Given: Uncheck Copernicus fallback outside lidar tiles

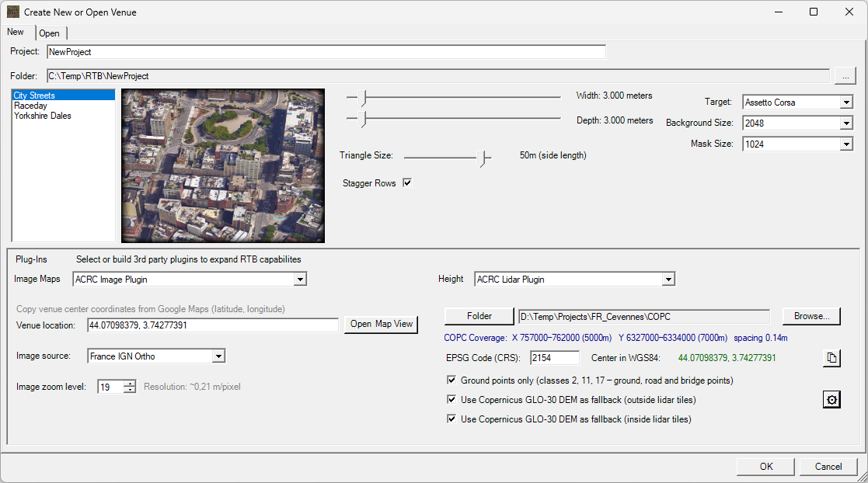Looking at the screenshot, I should click(x=451, y=400).
